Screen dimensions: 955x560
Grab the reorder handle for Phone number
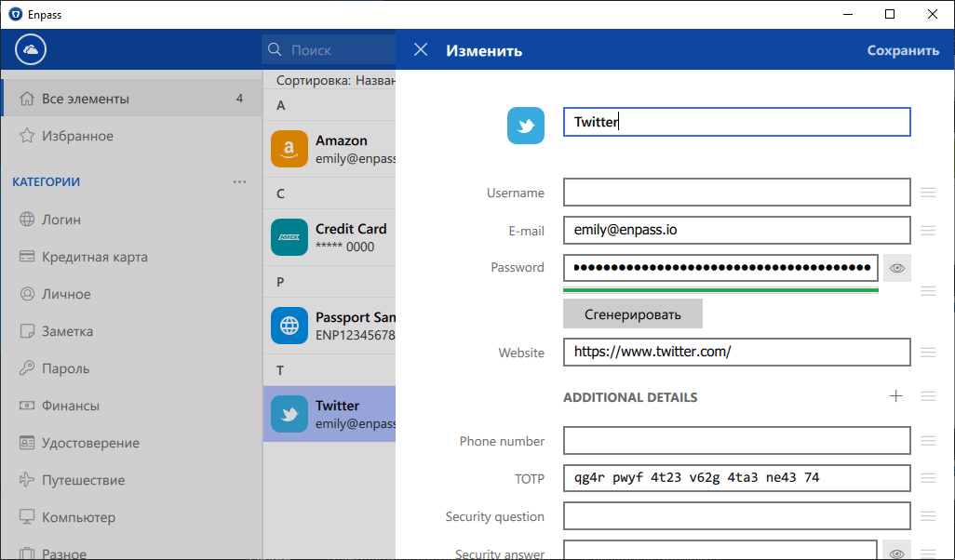(928, 441)
